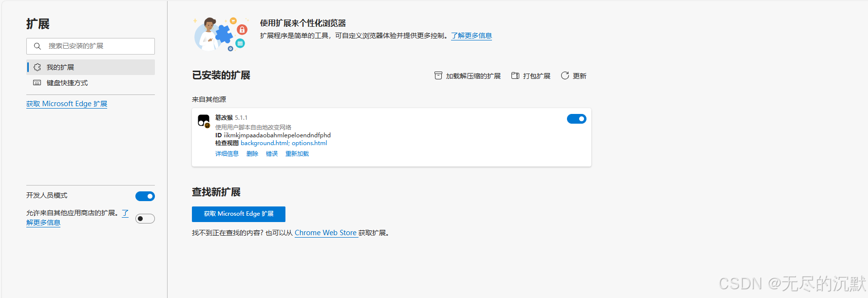Open options.html inspect view

(x=309, y=143)
